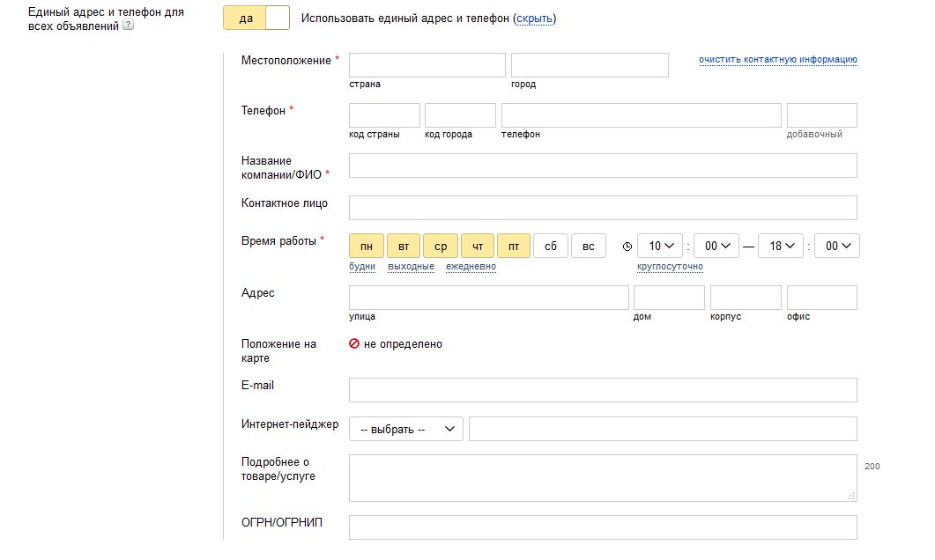Expand the Интернет-пейджер '-- выбрать --' dropdown

click(x=405, y=429)
